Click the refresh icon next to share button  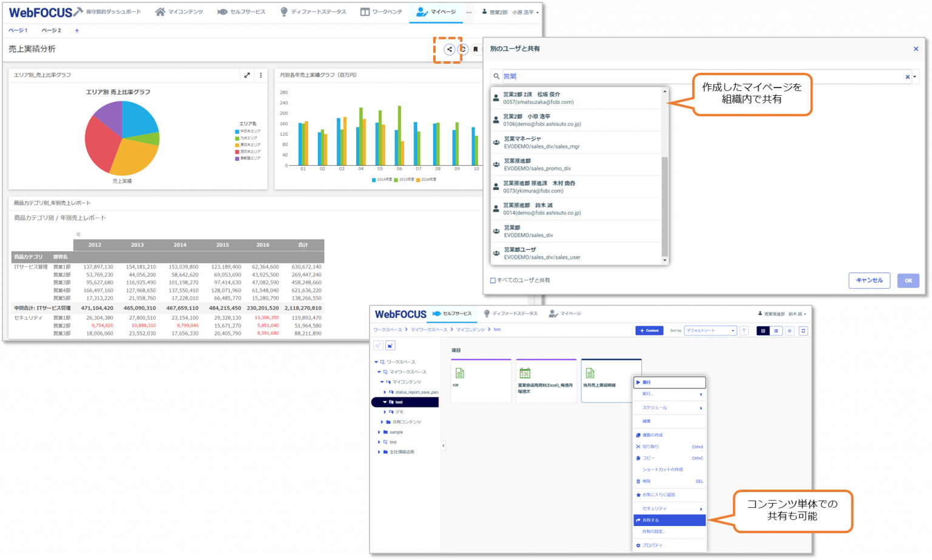tap(462, 49)
